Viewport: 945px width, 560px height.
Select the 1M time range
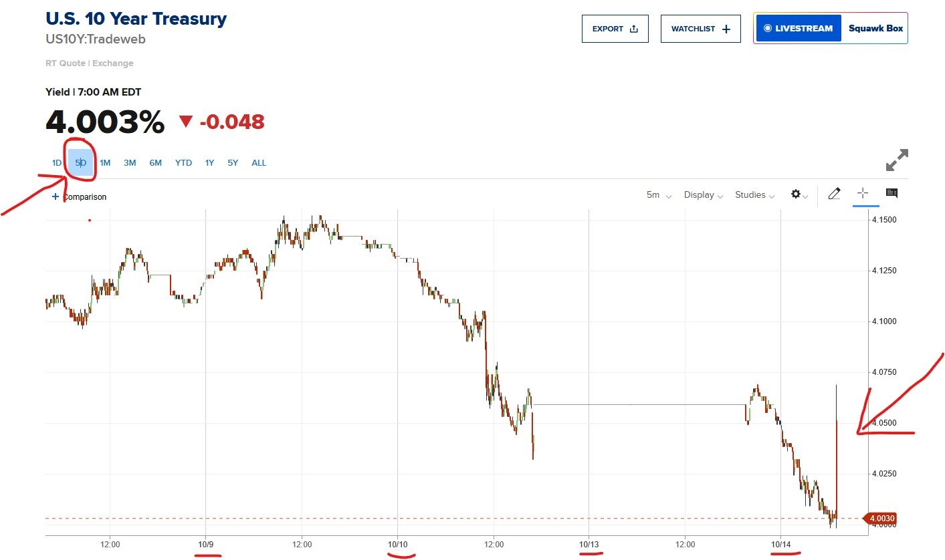tap(105, 163)
